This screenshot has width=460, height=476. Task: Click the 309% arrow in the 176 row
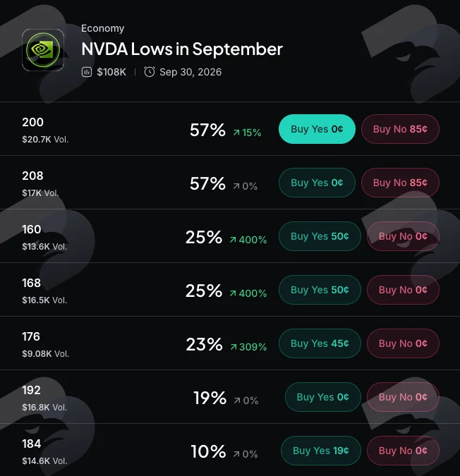(x=248, y=347)
